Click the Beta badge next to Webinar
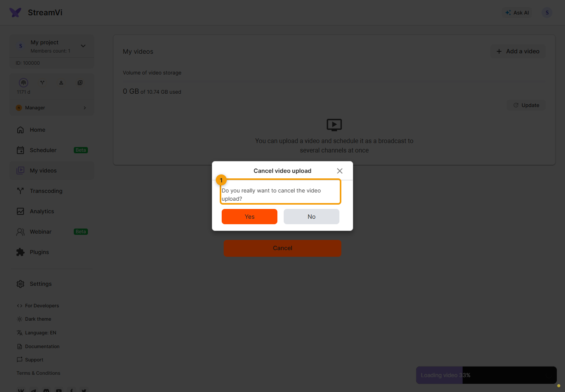Screen dimensions: 565x392 point(81,232)
